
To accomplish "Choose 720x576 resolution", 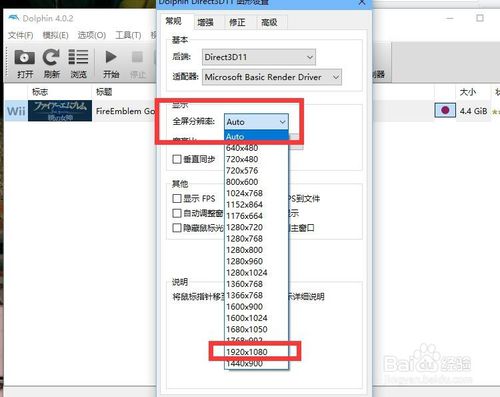I will click(256, 170).
